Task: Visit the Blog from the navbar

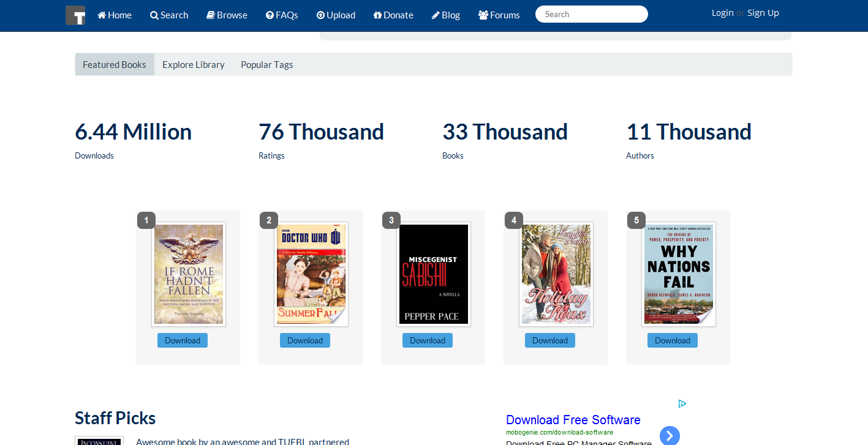Action: click(446, 15)
